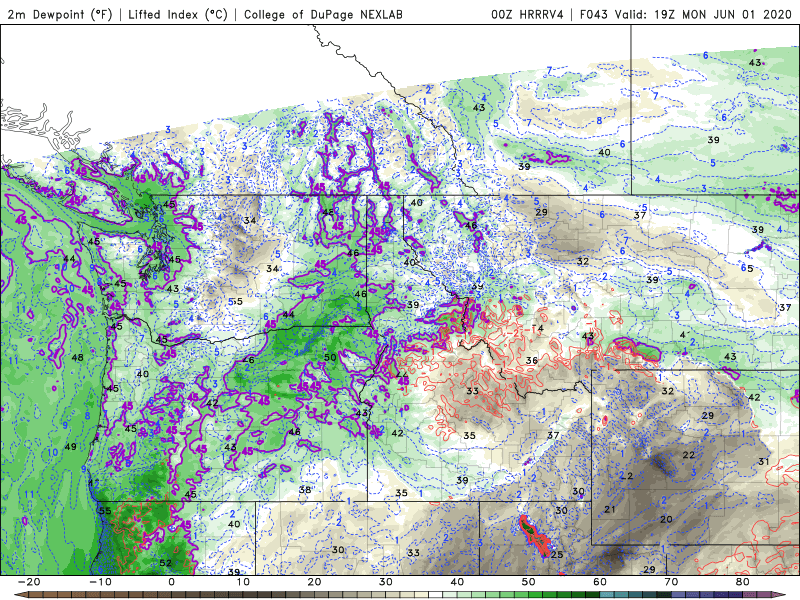Click the 31 dewpoint value on the map
Viewport: 800px width, 600px height.
[x=763, y=462]
